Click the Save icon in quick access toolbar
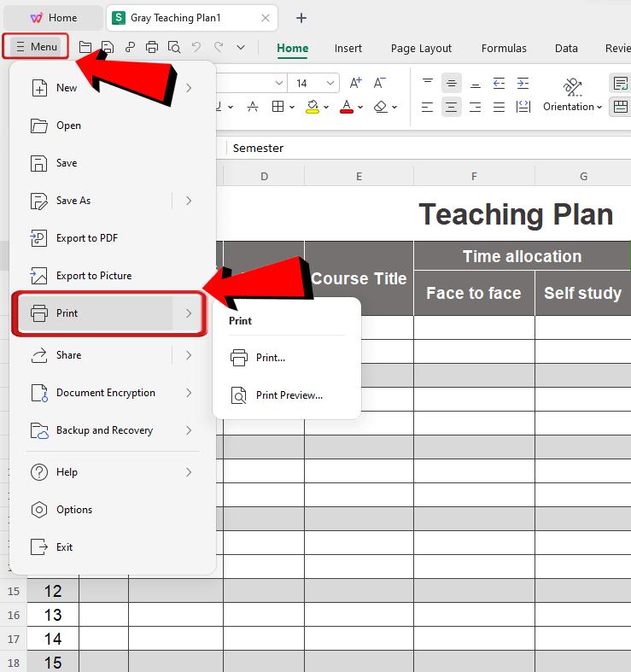Screen dimensions: 631x672 pos(108,47)
